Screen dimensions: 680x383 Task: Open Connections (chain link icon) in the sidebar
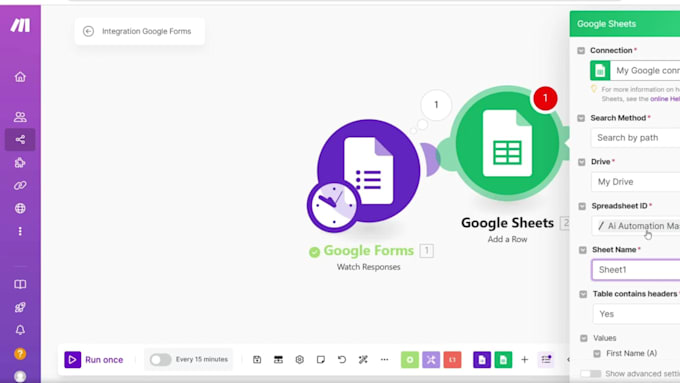tap(20, 186)
